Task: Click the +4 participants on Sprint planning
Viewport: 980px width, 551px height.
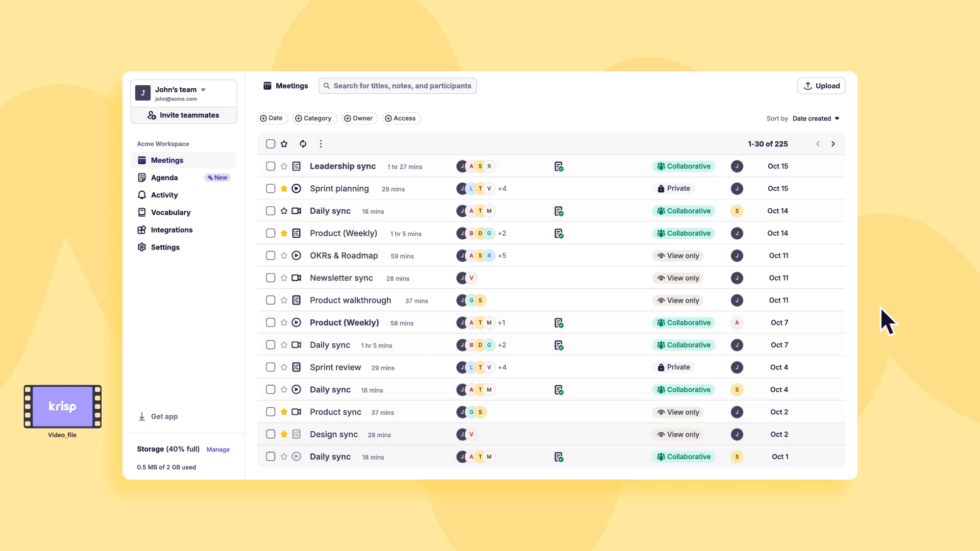Action: click(x=502, y=189)
